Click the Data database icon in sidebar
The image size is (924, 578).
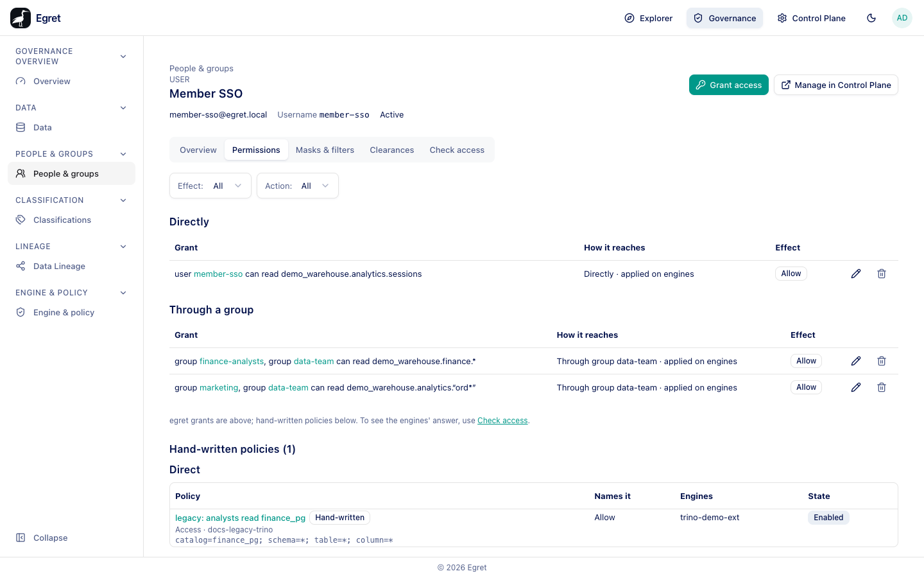click(21, 128)
